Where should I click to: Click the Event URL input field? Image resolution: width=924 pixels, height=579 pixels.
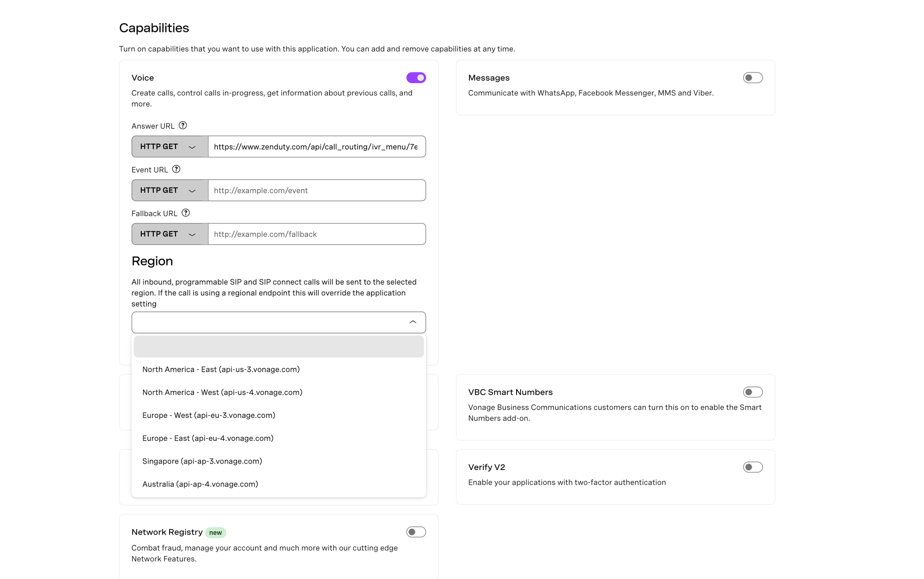click(x=317, y=190)
